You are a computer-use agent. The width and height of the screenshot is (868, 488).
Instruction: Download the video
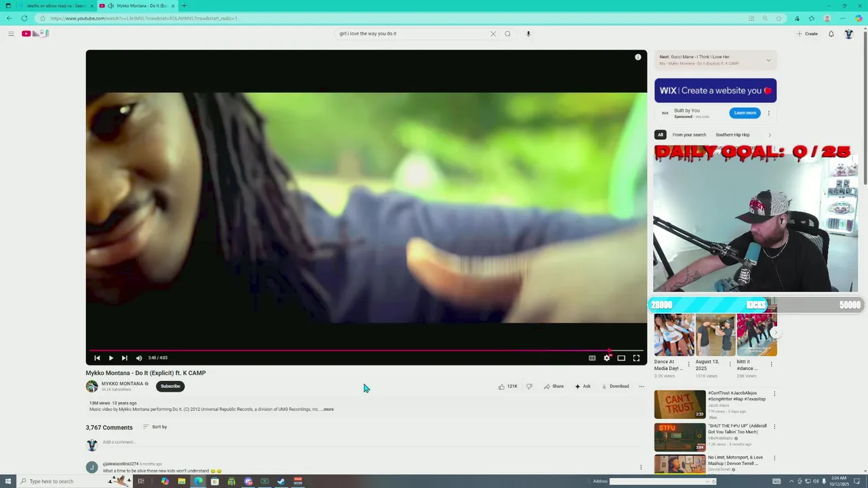click(x=615, y=386)
